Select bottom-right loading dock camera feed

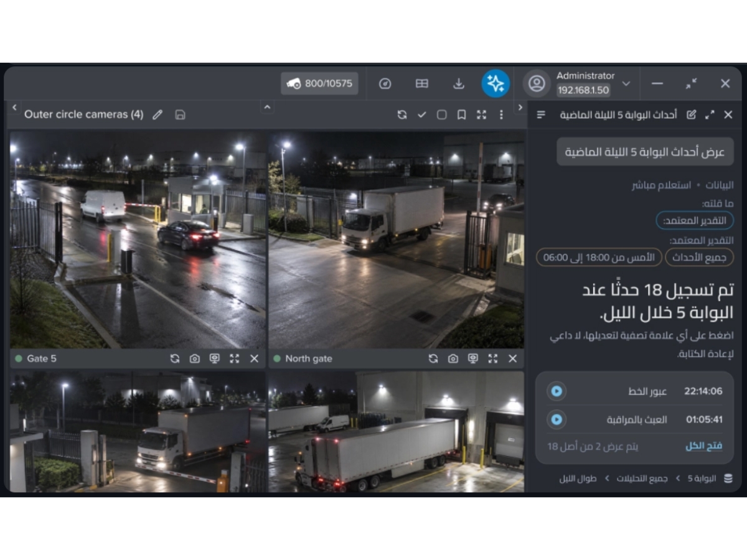pyautogui.click(x=396, y=432)
